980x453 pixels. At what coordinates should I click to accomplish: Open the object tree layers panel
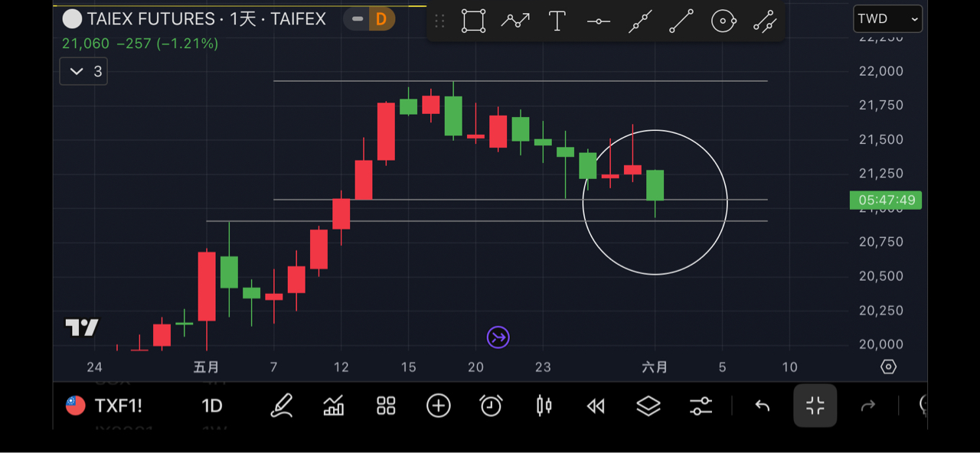click(x=648, y=406)
